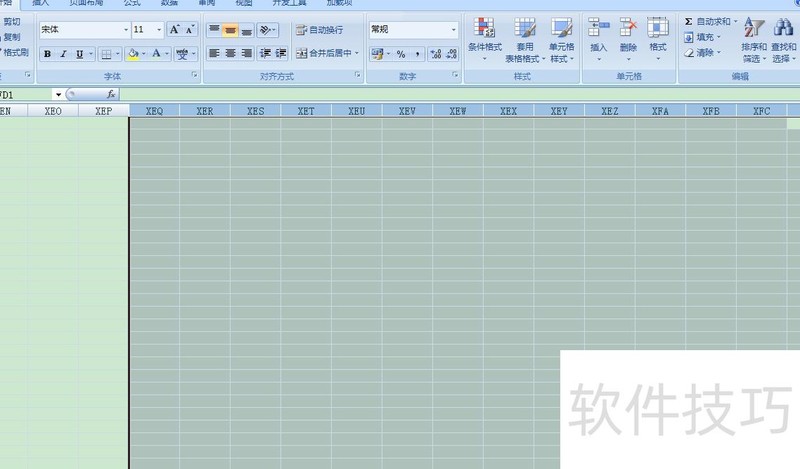Align text to the bottom of the cell
Viewport: 800px width, 469px height.
[246, 30]
